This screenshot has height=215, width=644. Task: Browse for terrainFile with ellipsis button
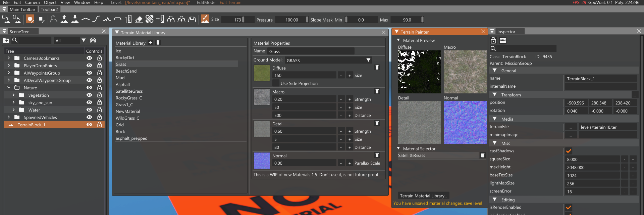coord(571,127)
